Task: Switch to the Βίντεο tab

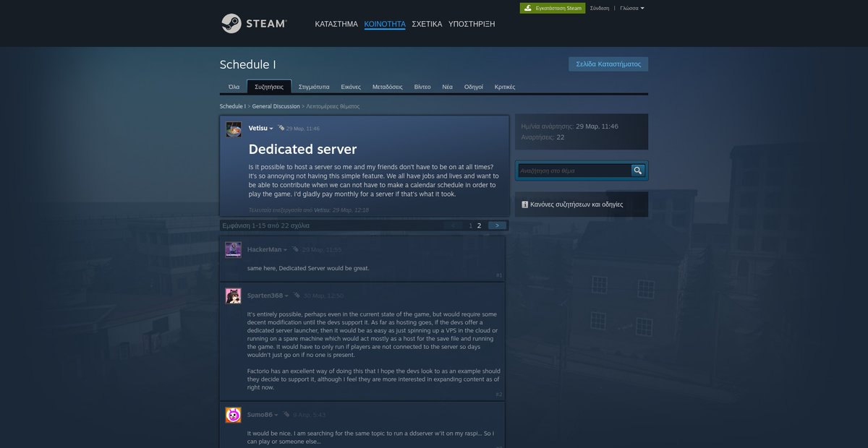Action: [x=422, y=87]
